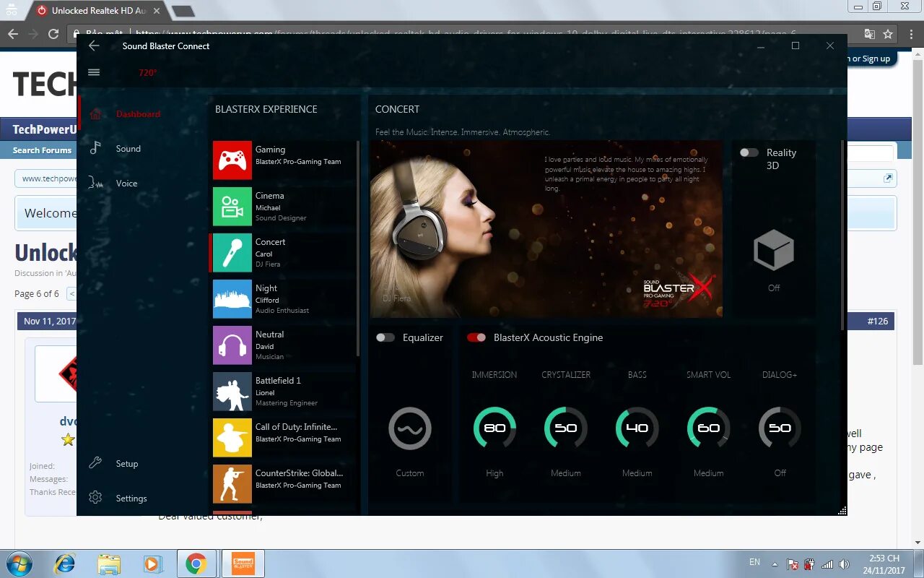Select the Concert microphone profile icon
Screen dimensions: 924x578
[232, 253]
